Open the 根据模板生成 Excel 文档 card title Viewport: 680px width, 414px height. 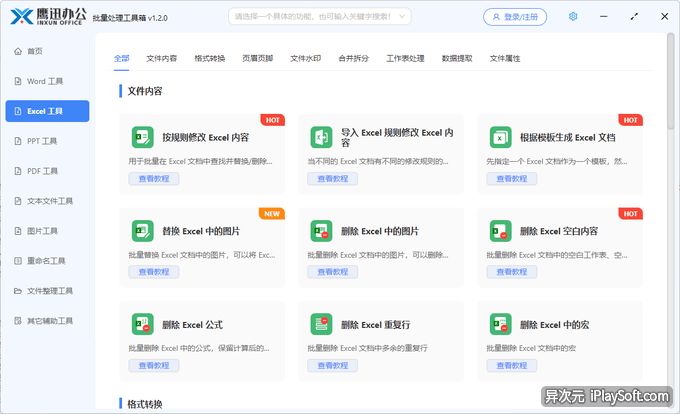tap(568, 137)
